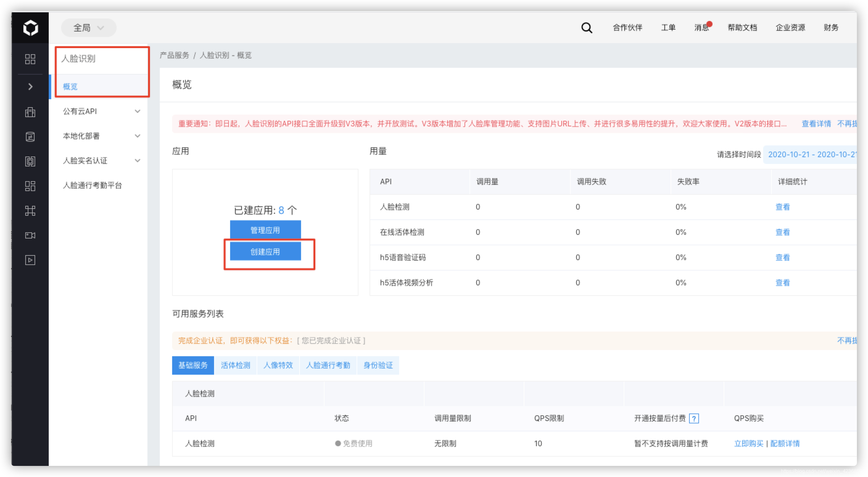Screen dimensions: 868x477
Task: Switch to the 活体检测 tab
Action: pyautogui.click(x=235, y=365)
